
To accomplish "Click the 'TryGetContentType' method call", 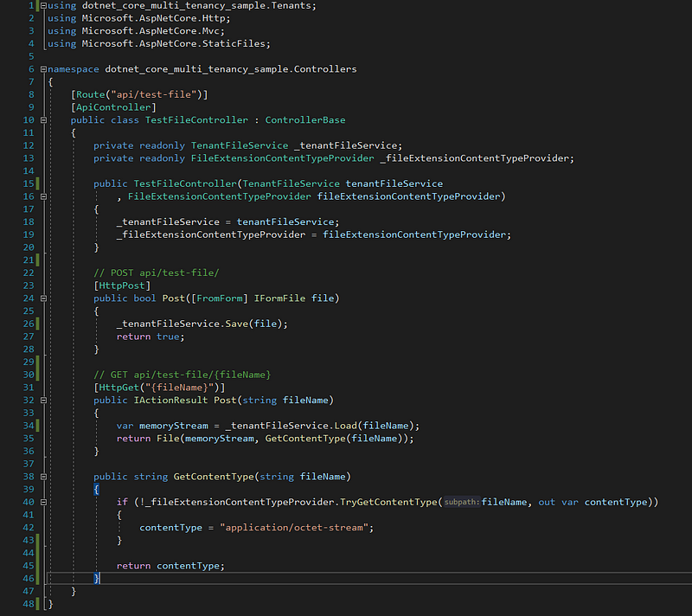I will tap(388, 502).
